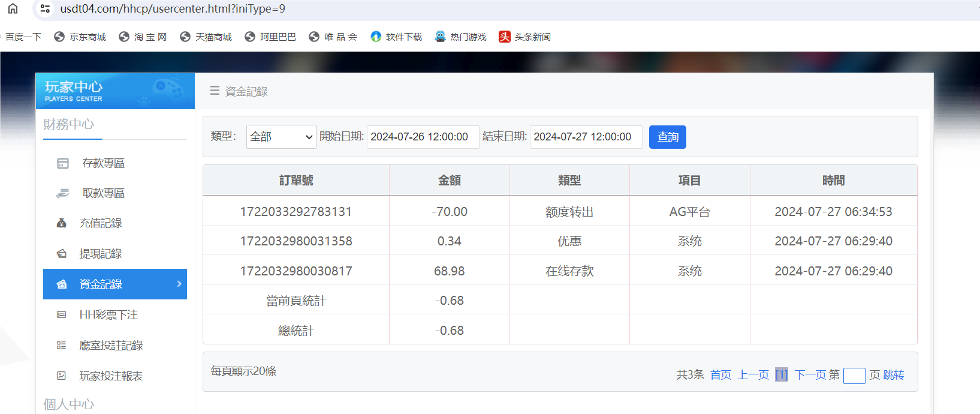Click the 提現記錄 icon in sidebar
Viewport: 980px width, 414px height.
coord(61,254)
